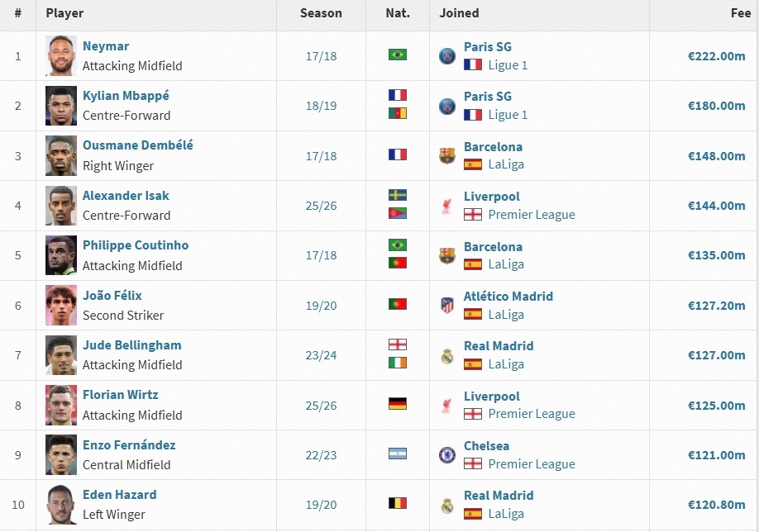Open the Premier League link under Chelsea
Screen dimensions: 759x532
(x=532, y=464)
